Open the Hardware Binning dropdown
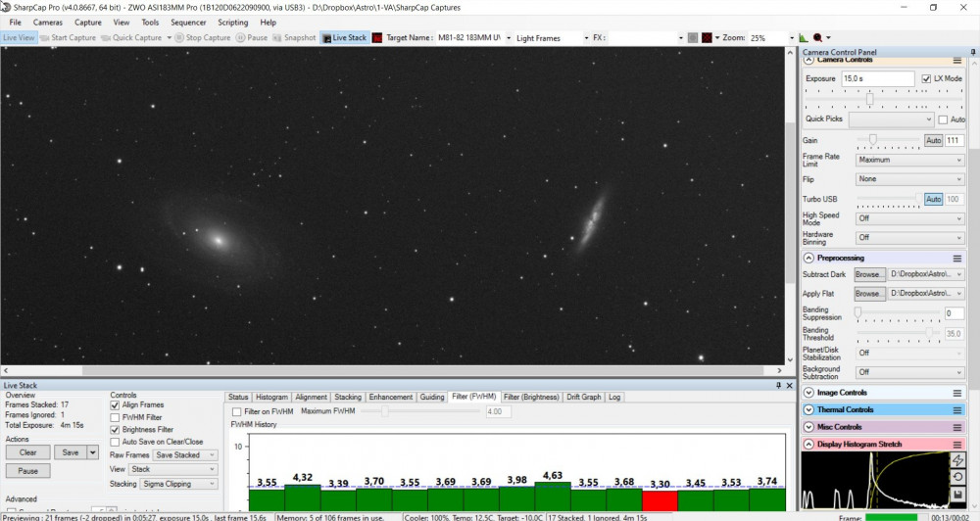This screenshot has height=521, width=980. 909,237
